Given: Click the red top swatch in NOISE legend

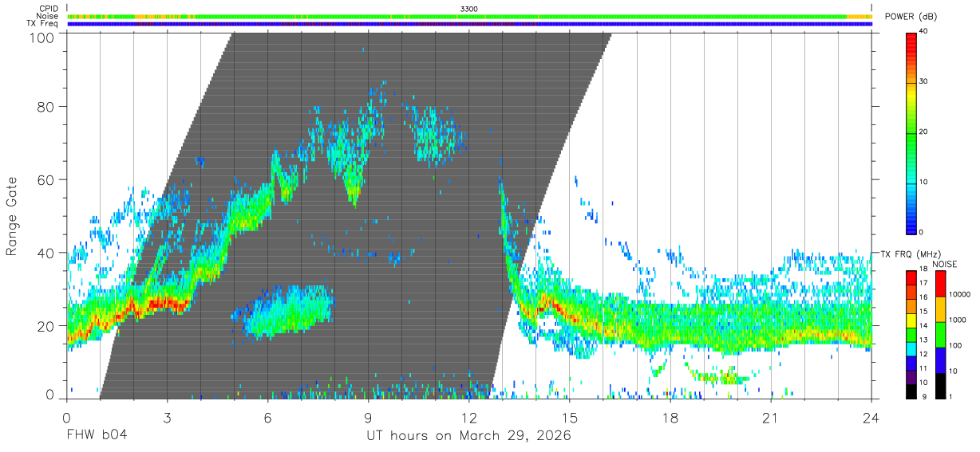Looking at the screenshot, I should [x=941, y=283].
